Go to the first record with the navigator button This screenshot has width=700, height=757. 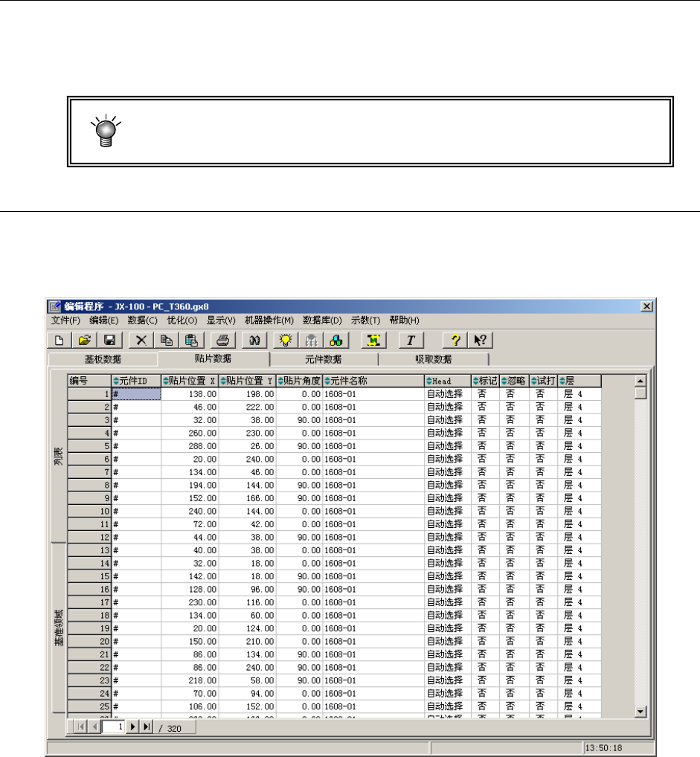[x=81, y=727]
